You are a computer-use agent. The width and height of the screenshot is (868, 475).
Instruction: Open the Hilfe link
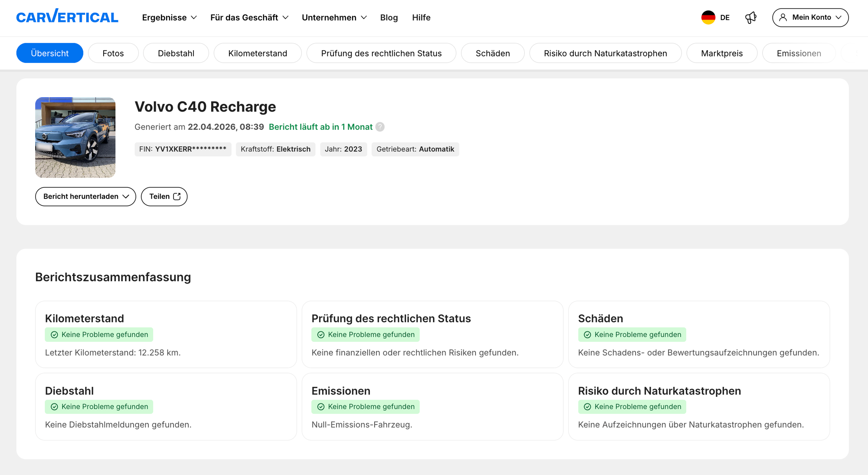(x=421, y=18)
